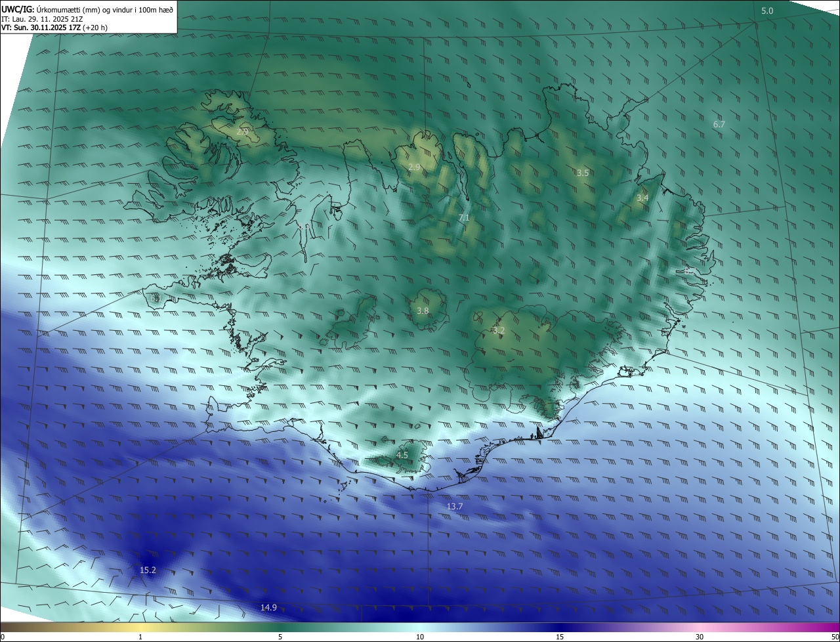Click the '50' tick on the color scale

(x=835, y=637)
